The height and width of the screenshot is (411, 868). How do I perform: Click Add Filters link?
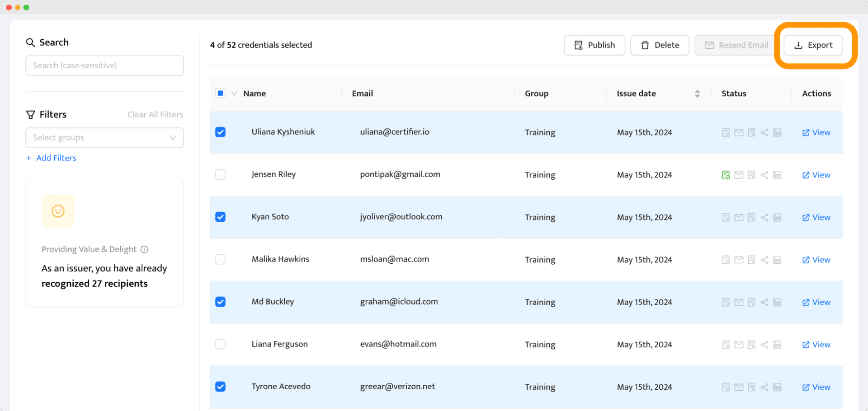[x=51, y=158]
